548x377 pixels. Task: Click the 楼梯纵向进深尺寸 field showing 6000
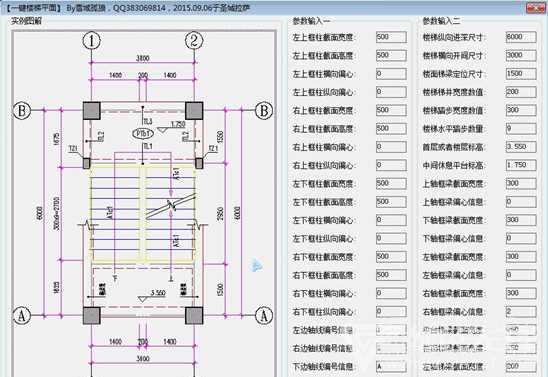tap(521, 37)
